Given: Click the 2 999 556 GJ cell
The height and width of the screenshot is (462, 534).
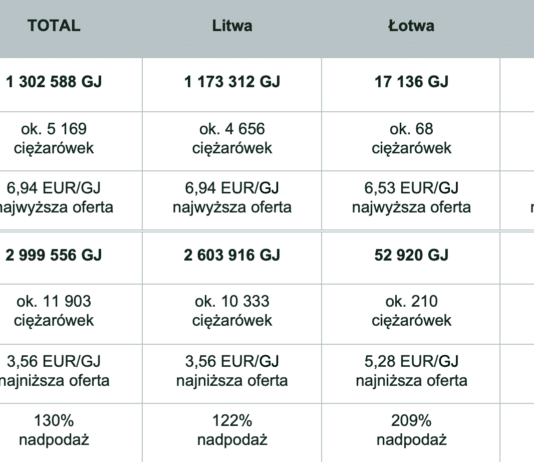Looking at the screenshot, I should (x=54, y=255).
